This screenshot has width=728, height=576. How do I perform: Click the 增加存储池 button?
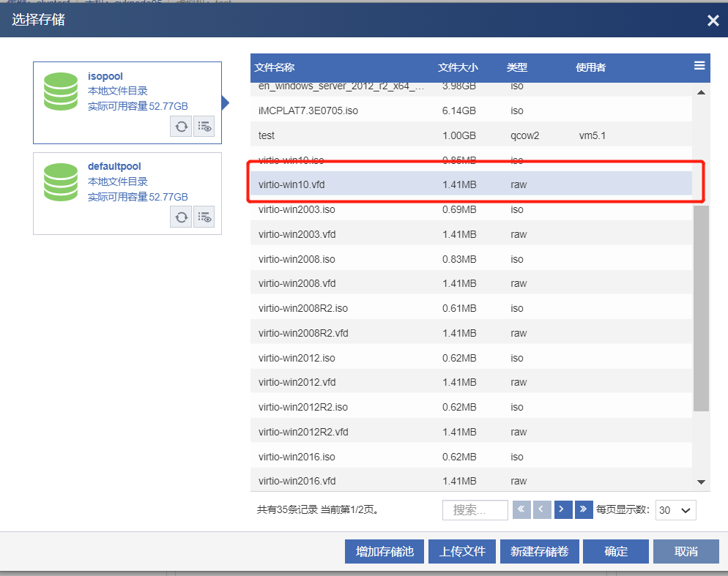coord(385,552)
